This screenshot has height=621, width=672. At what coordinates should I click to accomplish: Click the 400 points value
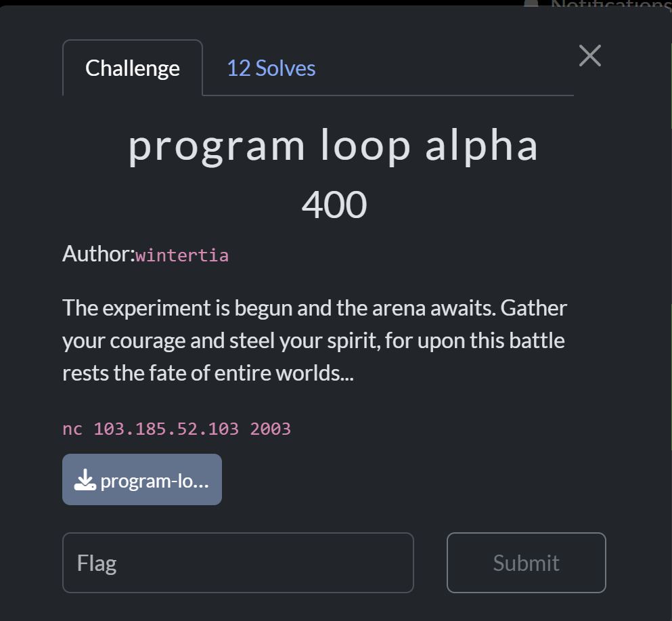point(334,205)
